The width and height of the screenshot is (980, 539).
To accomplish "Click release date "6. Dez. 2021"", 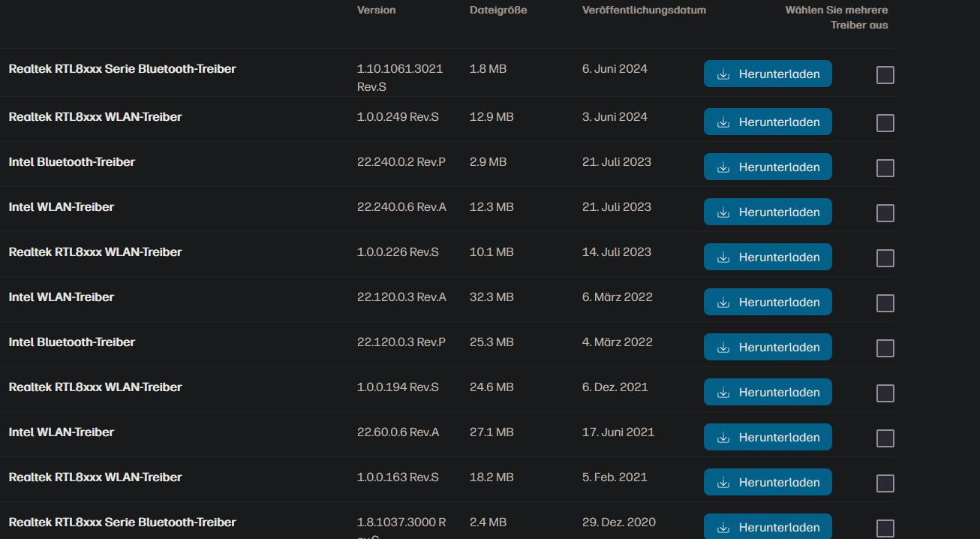I will (x=615, y=387).
